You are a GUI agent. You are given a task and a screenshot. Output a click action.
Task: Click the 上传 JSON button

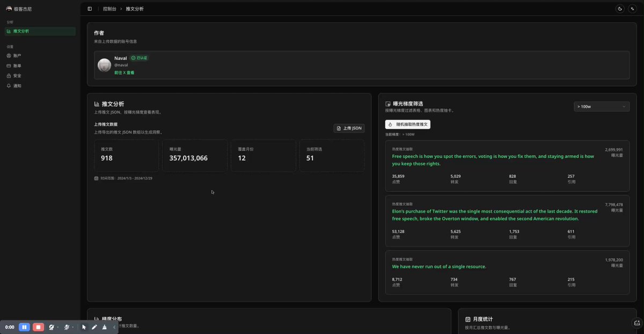(x=349, y=128)
